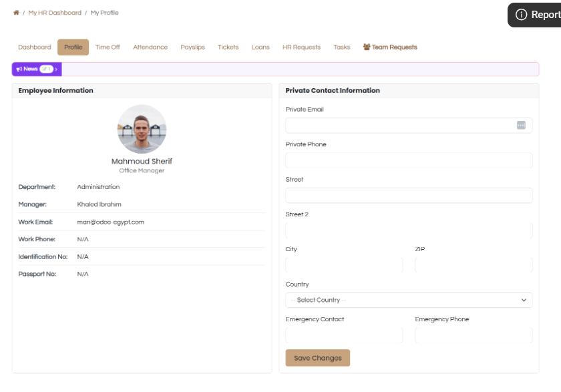Screen dimensions: 561x392
Task: Focus the City input field
Action: point(344,265)
